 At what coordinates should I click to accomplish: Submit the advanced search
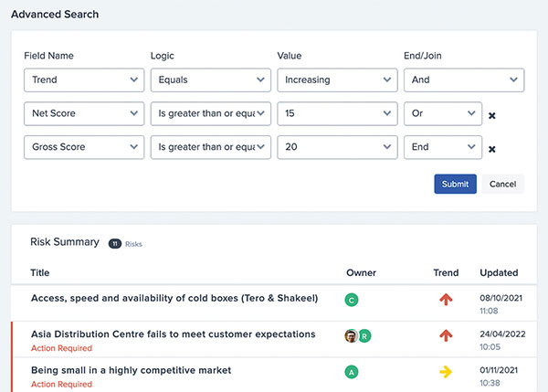pyautogui.click(x=455, y=184)
